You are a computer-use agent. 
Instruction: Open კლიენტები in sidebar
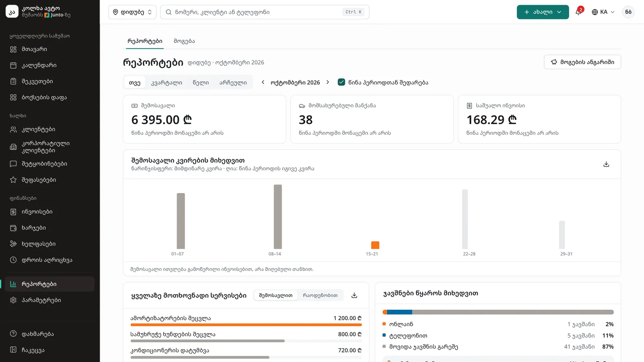[50, 130]
